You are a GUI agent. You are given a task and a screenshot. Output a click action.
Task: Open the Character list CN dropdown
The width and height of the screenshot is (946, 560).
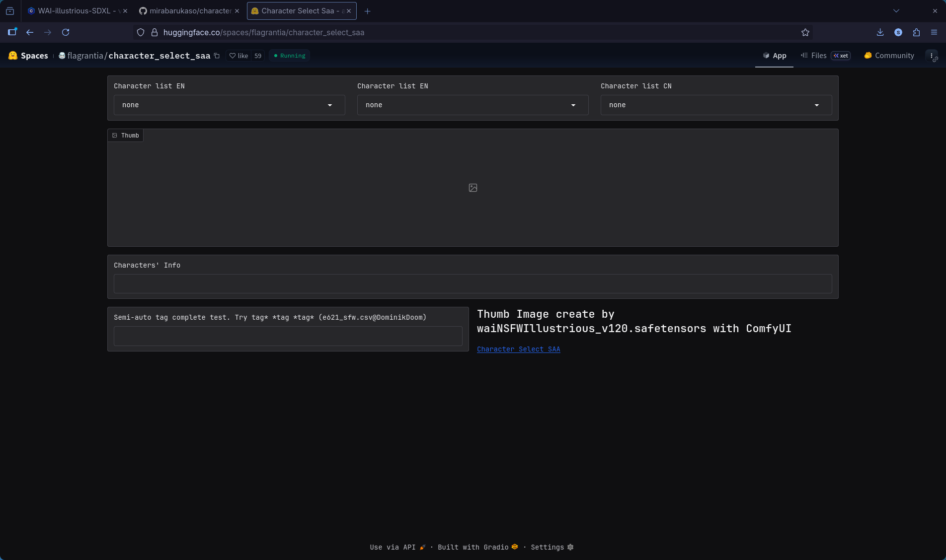point(716,105)
